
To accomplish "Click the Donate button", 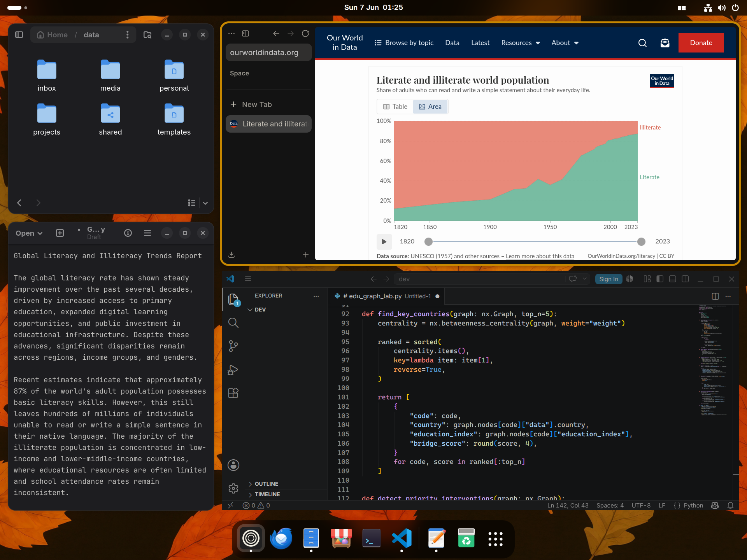I will tap(701, 43).
